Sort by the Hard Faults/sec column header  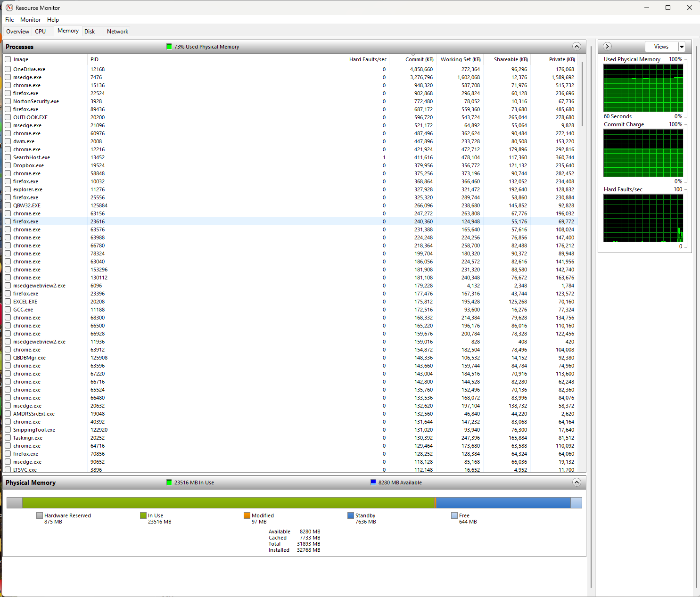coord(250,59)
